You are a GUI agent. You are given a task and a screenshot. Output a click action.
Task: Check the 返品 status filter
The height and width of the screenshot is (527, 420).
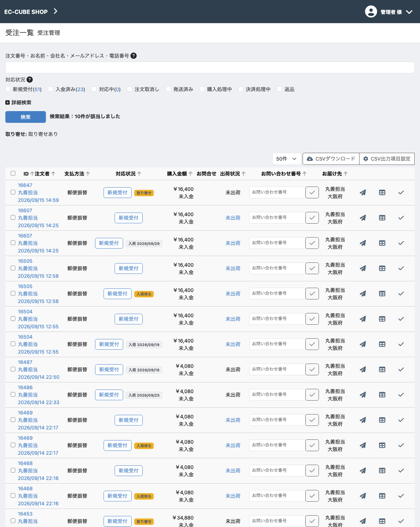(279, 89)
